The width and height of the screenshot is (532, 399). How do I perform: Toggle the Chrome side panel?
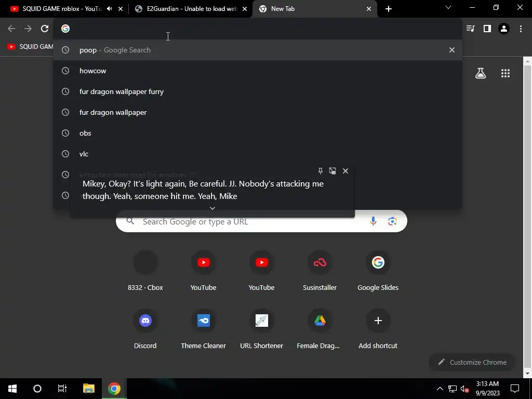point(487,29)
